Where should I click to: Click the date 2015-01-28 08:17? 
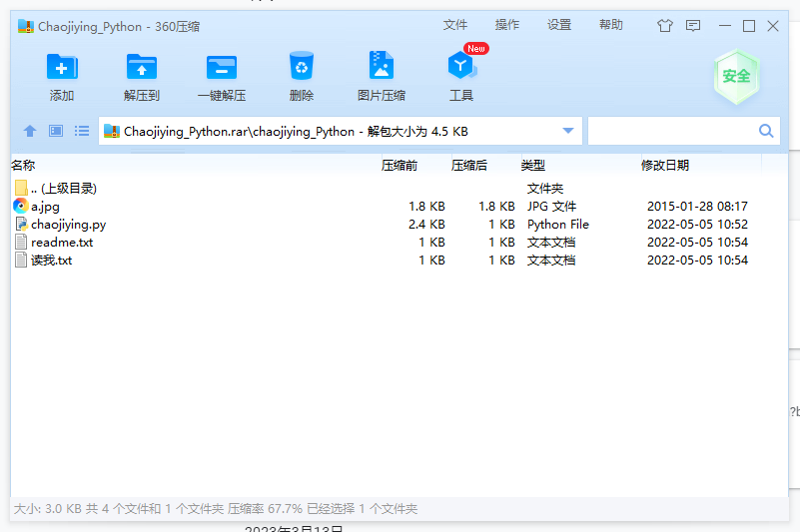pyautogui.click(x=697, y=207)
